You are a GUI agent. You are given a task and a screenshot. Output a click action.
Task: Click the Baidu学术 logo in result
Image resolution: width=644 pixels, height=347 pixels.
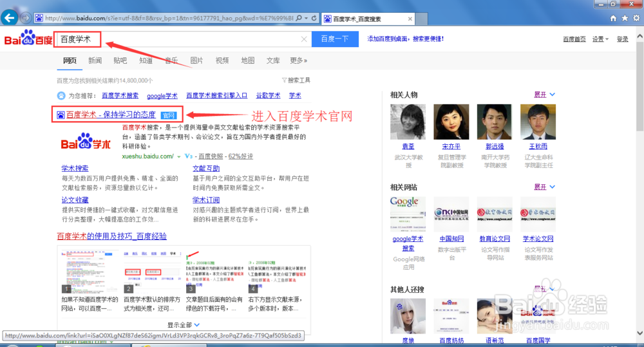[x=86, y=142]
